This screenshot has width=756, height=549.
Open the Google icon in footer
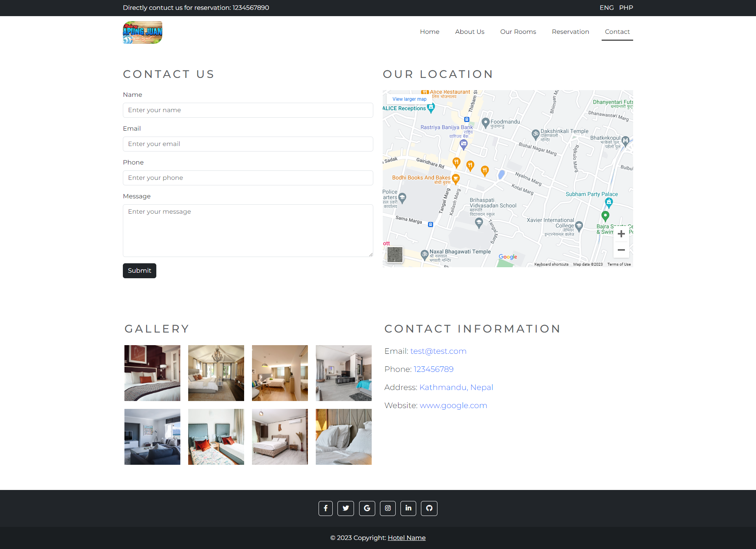(x=367, y=508)
